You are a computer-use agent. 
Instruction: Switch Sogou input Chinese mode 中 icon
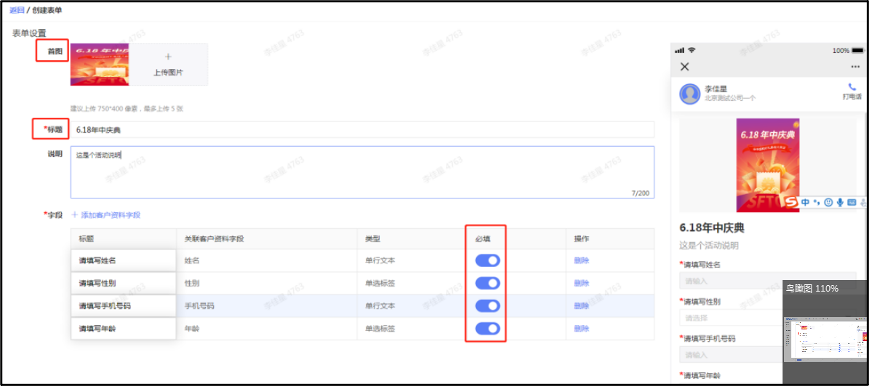[x=805, y=203]
